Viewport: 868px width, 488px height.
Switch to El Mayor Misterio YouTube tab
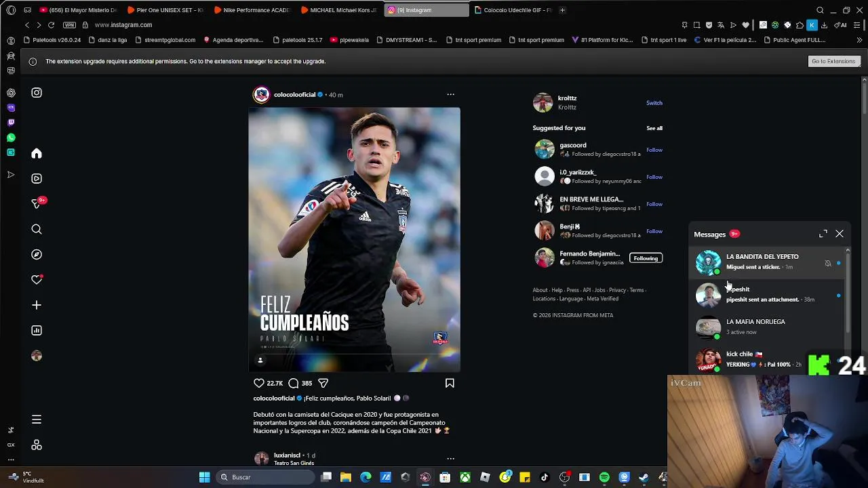tap(77, 10)
